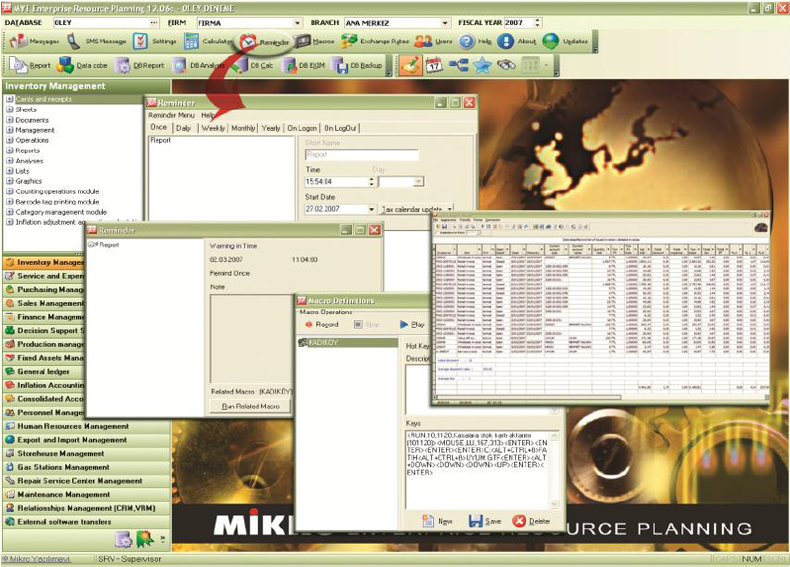Viewport: 790px width, 567px height.
Task: Expand the Cards and receipts node
Action: click(x=9, y=99)
